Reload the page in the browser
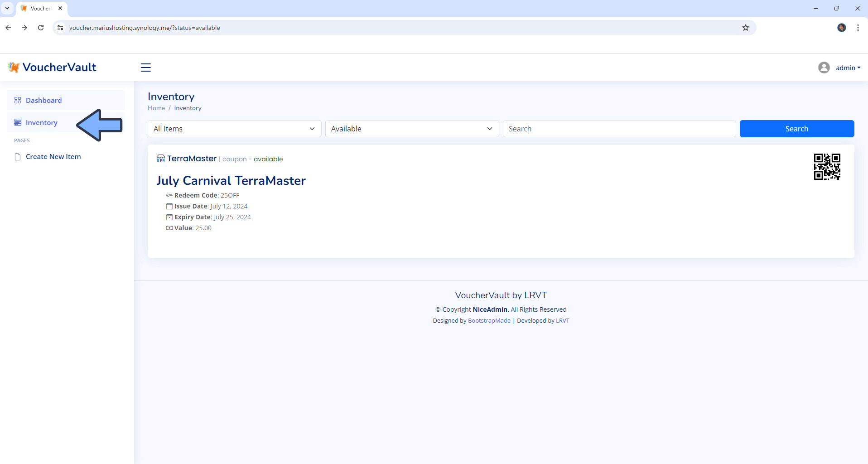The height and width of the screenshot is (464, 868). pyautogui.click(x=41, y=28)
